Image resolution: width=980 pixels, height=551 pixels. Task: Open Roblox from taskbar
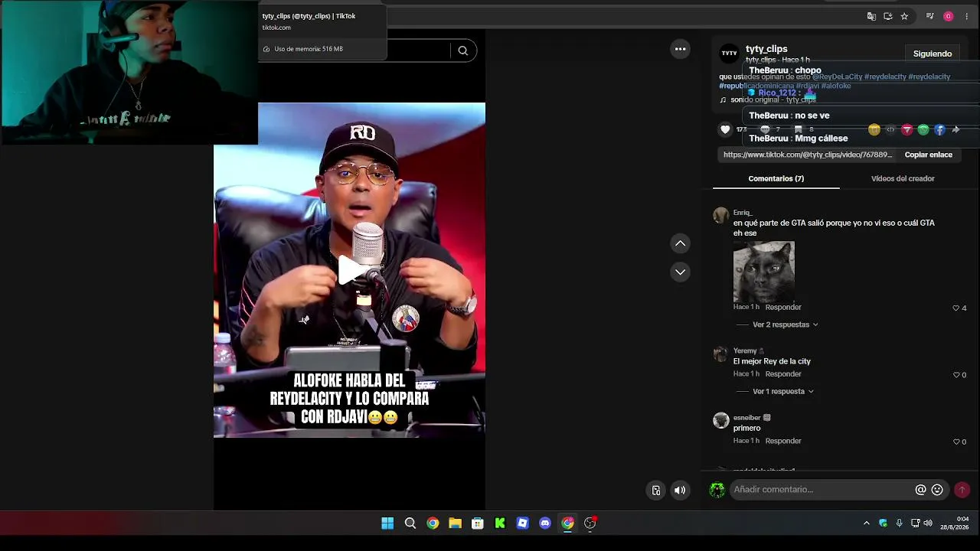(522, 523)
